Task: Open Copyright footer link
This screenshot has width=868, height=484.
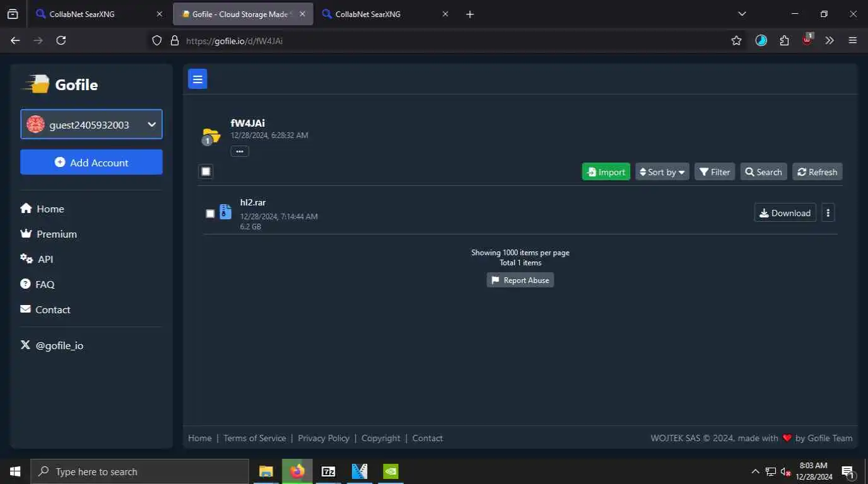Action: point(381,438)
